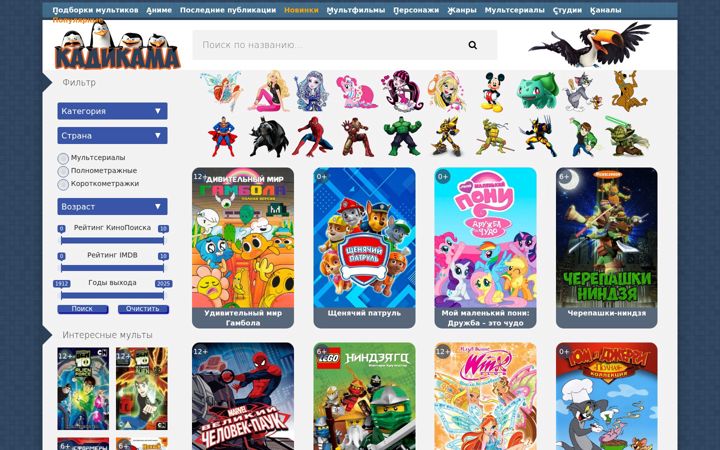
Task: Open the Аниме menu item
Action: [x=159, y=10]
